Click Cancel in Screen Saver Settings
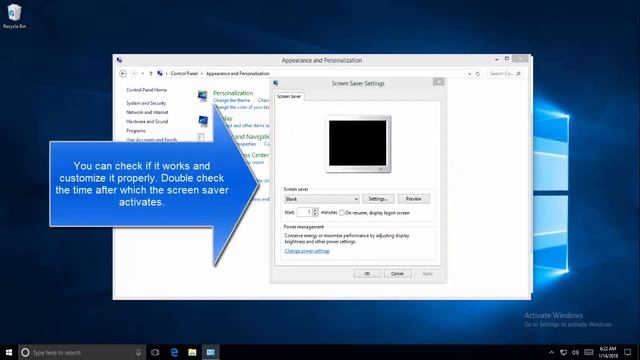The width and height of the screenshot is (640, 360). (x=397, y=274)
